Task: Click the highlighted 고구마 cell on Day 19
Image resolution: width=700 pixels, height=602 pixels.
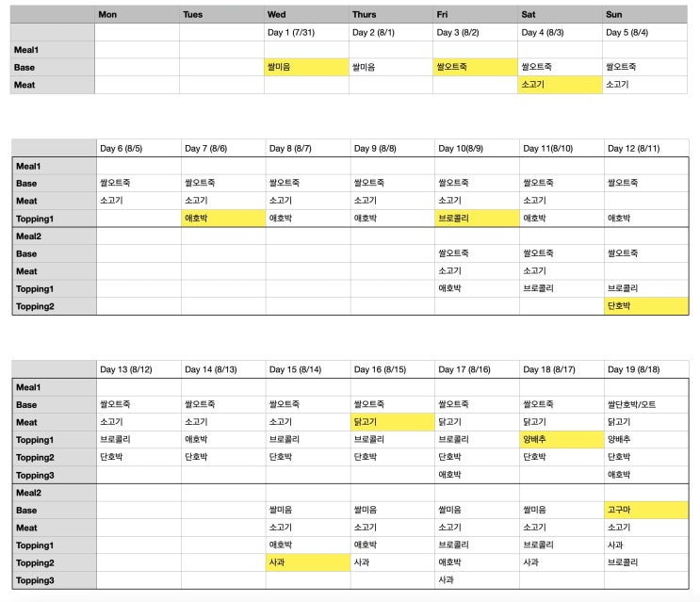Action: 646,510
